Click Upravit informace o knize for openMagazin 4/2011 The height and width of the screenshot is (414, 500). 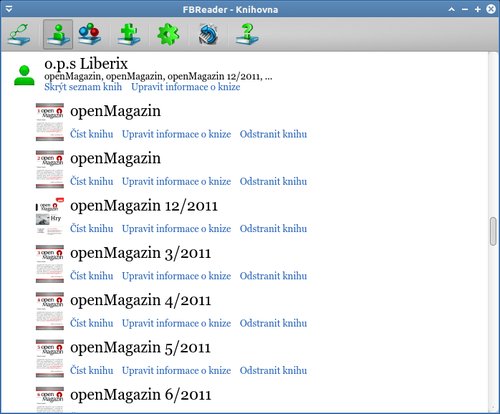(176, 323)
